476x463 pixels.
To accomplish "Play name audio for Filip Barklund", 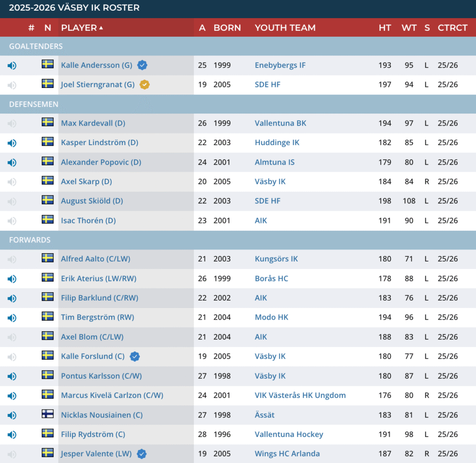I will click(x=12, y=298).
